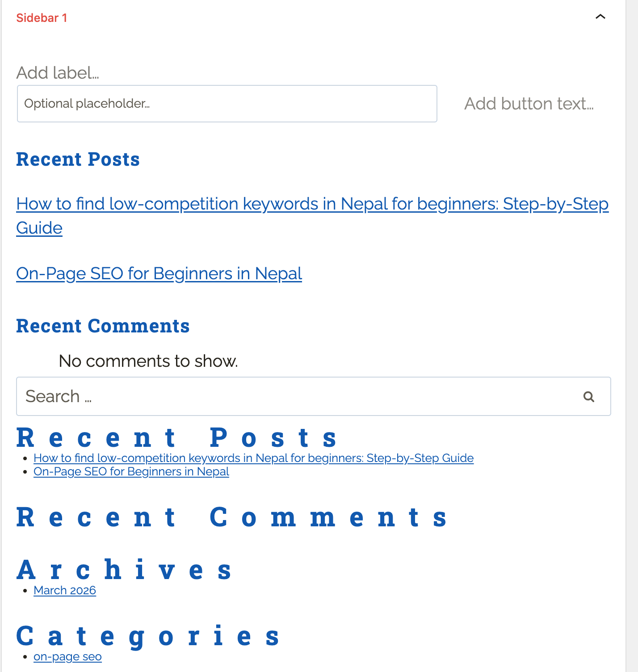The height and width of the screenshot is (672, 638).
Task: Click the spaced Recent Comments widget title
Action: (231, 517)
